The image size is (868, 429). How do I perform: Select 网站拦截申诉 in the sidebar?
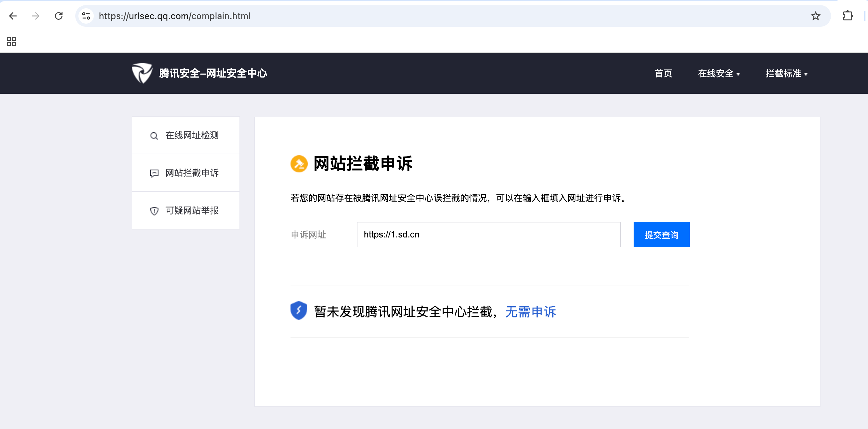click(x=191, y=173)
